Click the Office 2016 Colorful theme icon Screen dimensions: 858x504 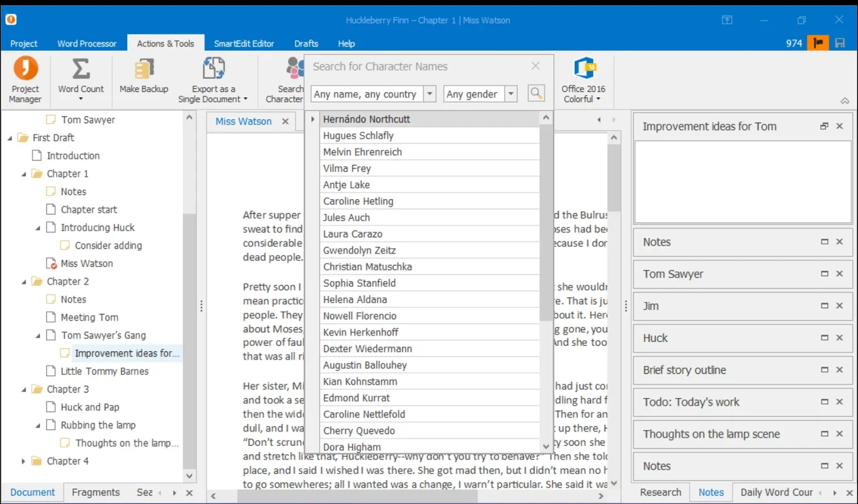tap(584, 68)
